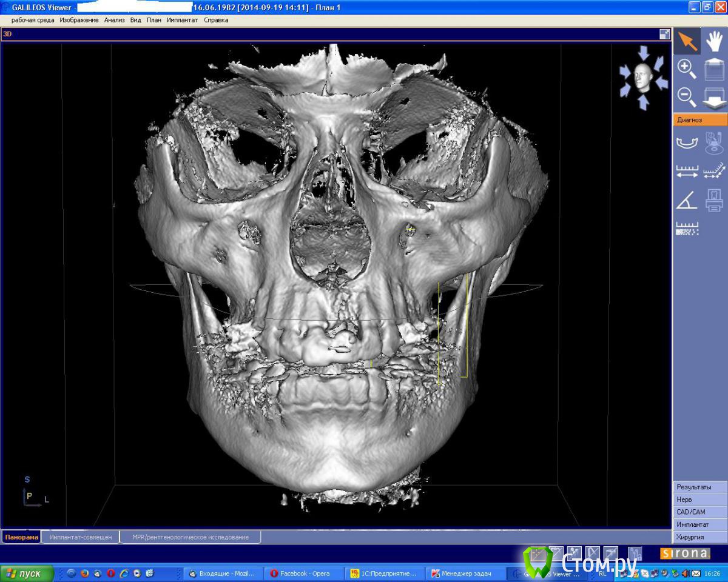Activate the hand pan tool
This screenshot has height=582, width=728.
point(714,41)
